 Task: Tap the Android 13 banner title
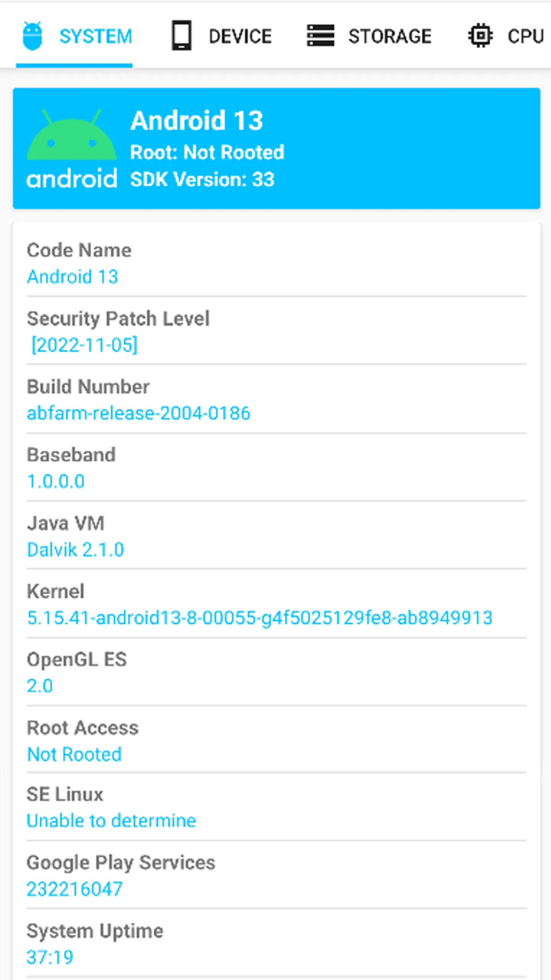click(x=197, y=120)
